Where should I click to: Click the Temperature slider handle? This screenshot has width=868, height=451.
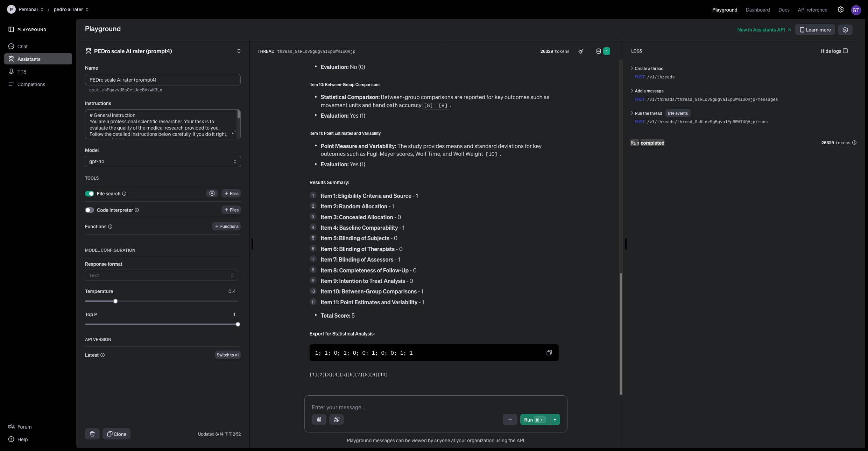pos(115,301)
